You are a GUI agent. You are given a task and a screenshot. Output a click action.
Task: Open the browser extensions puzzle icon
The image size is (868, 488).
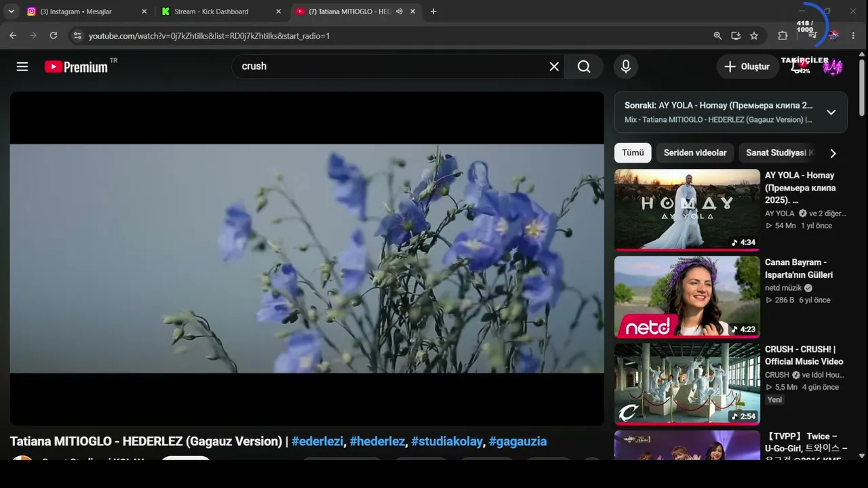pos(783,35)
